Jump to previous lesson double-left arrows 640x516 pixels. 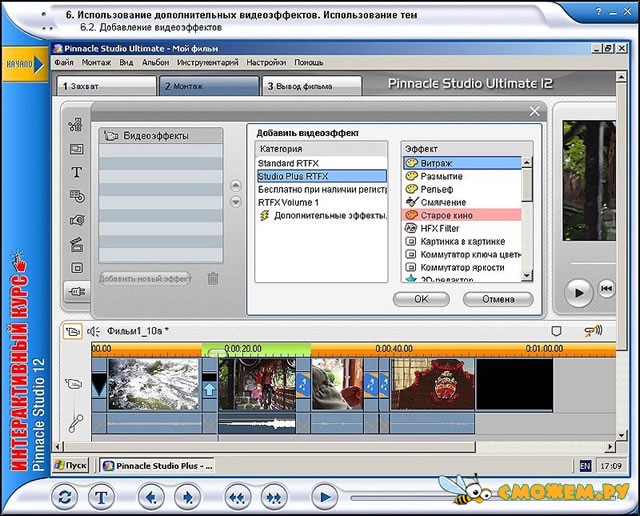point(237,497)
